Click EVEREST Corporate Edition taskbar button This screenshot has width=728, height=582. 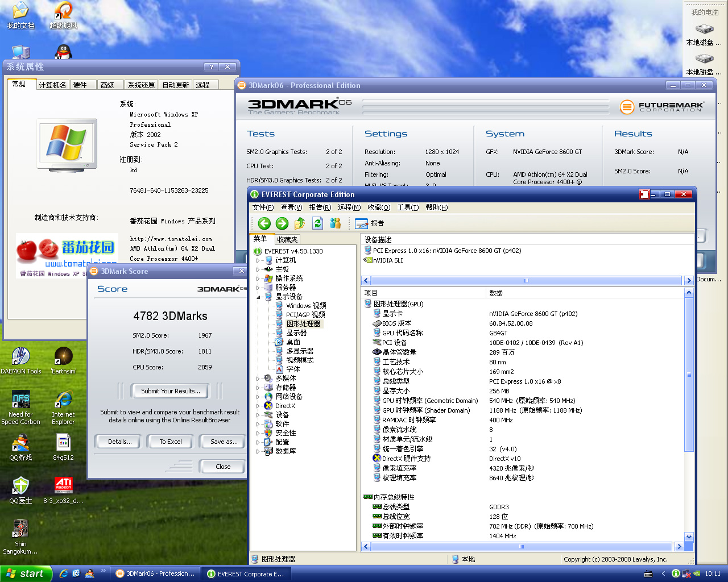(246, 573)
